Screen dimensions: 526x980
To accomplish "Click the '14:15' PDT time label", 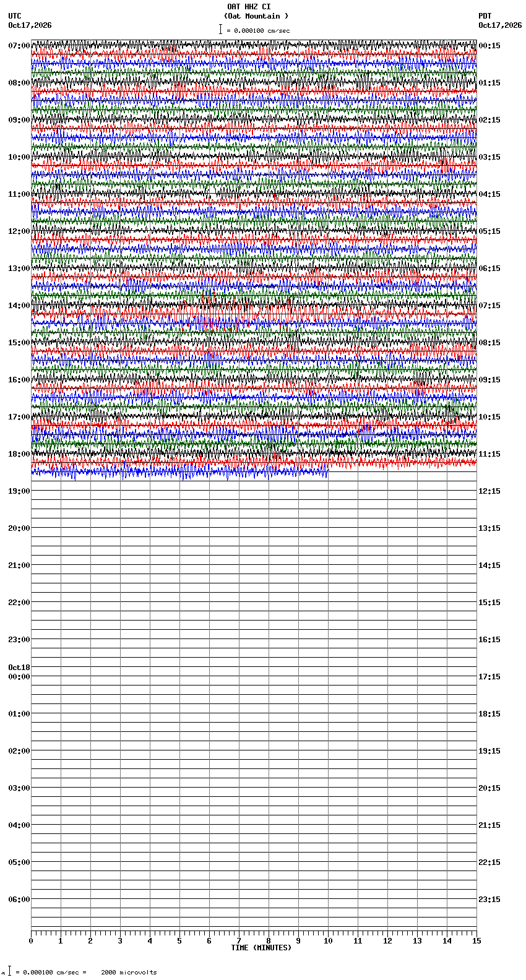I will [x=489, y=565].
